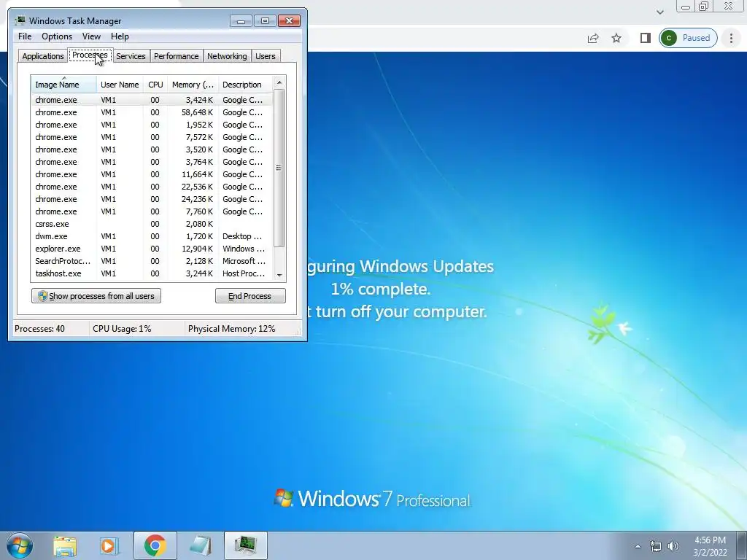Select the chrome.exe row using 3,764 K

(x=152, y=162)
